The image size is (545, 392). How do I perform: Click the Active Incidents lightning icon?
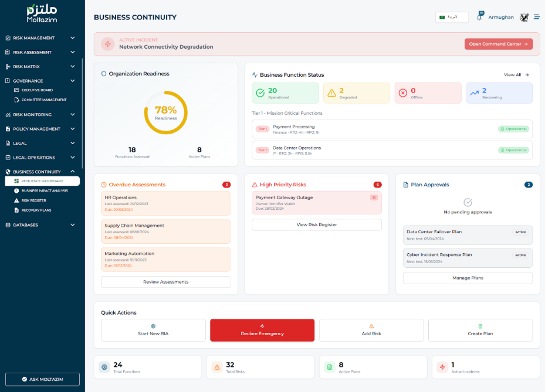coord(442,367)
